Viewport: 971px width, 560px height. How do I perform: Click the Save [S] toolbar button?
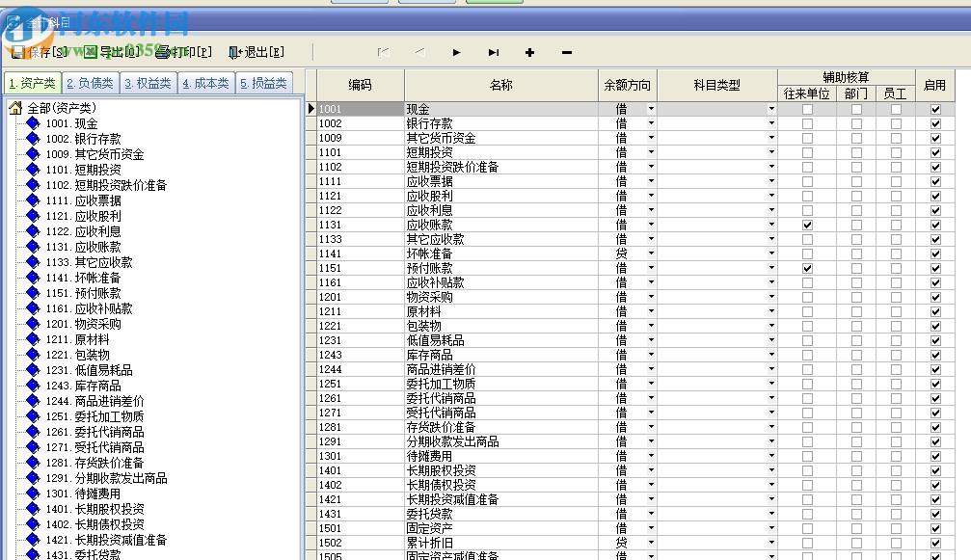point(39,52)
